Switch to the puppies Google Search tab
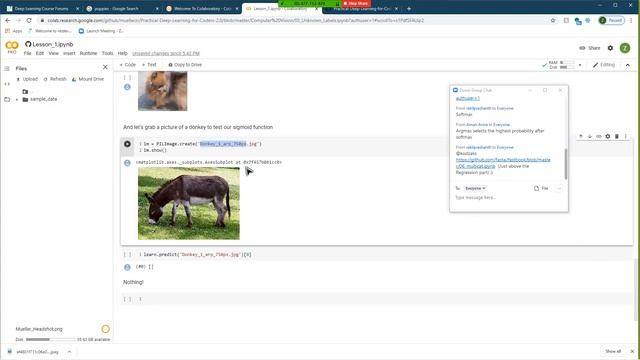The image size is (640, 360). [x=121, y=9]
